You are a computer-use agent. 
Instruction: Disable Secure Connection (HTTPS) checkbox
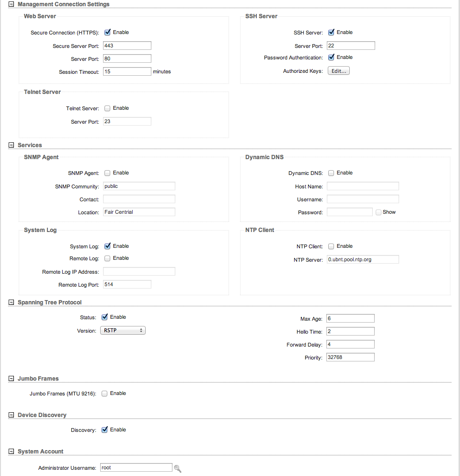(107, 33)
